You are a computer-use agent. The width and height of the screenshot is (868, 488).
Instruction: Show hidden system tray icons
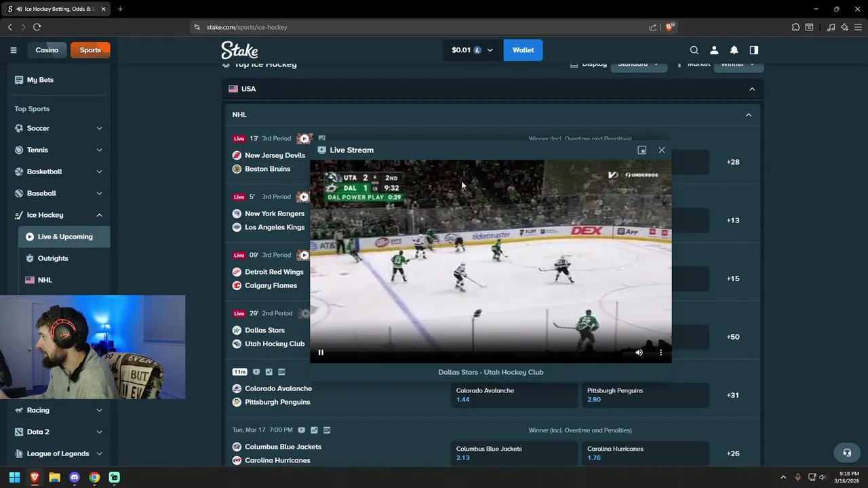point(783,477)
